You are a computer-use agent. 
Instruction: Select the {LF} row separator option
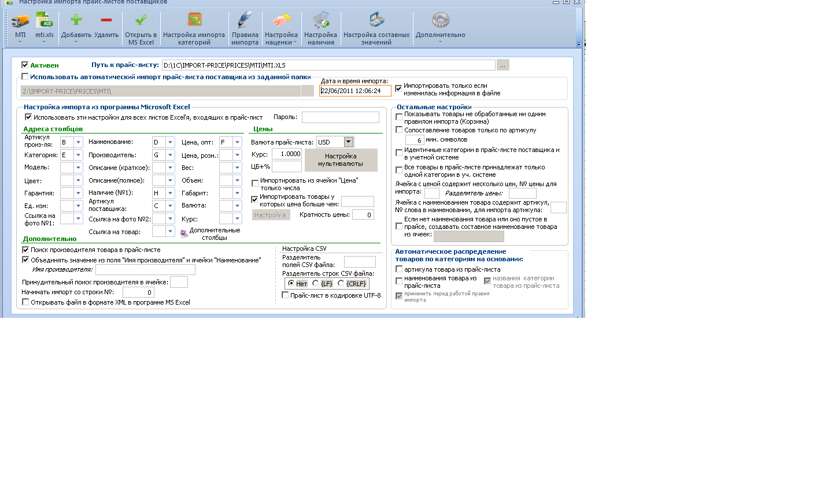(315, 283)
